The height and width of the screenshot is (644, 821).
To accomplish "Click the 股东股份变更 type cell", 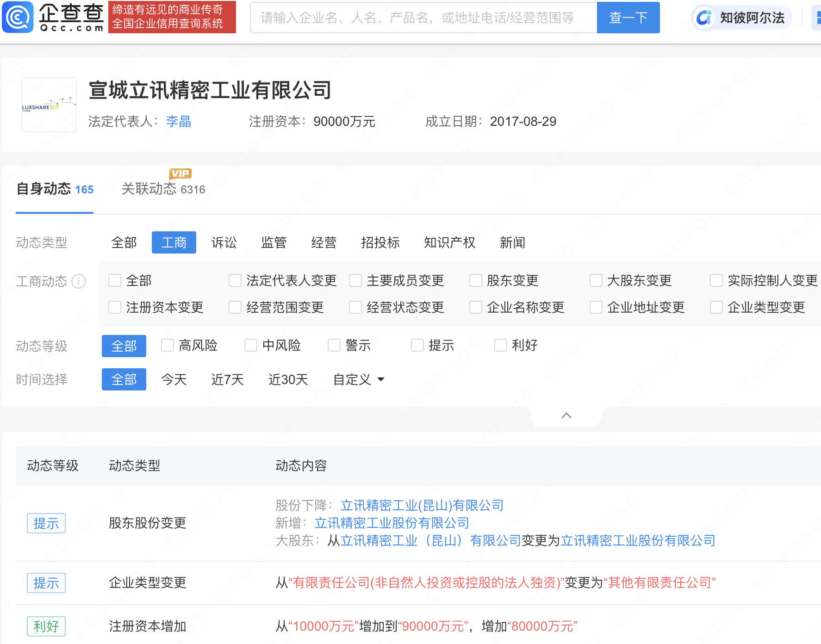I will [x=148, y=523].
